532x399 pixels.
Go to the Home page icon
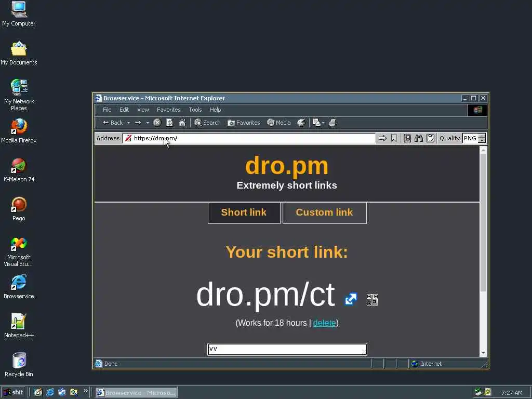pos(182,123)
